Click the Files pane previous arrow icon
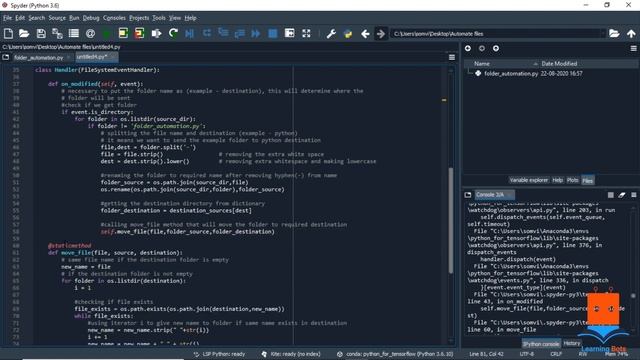 [x=468, y=49]
